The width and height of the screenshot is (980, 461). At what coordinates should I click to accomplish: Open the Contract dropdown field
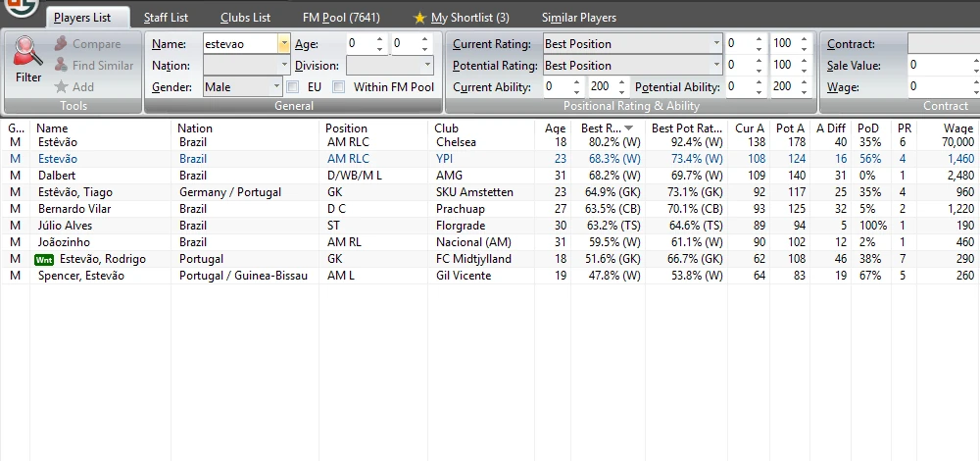click(944, 44)
